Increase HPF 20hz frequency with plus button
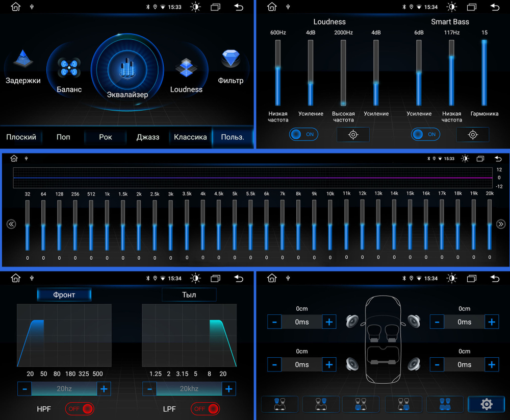The width and height of the screenshot is (510, 420). 104,389
